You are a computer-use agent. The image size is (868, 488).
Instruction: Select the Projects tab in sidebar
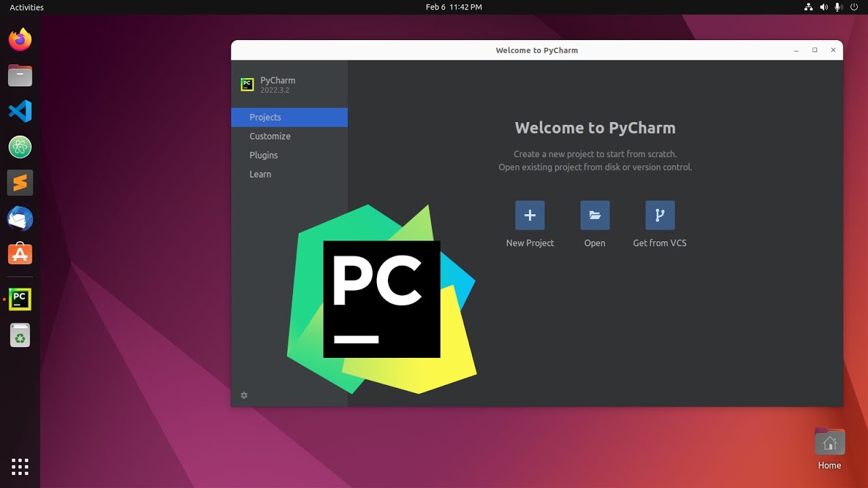tap(290, 117)
